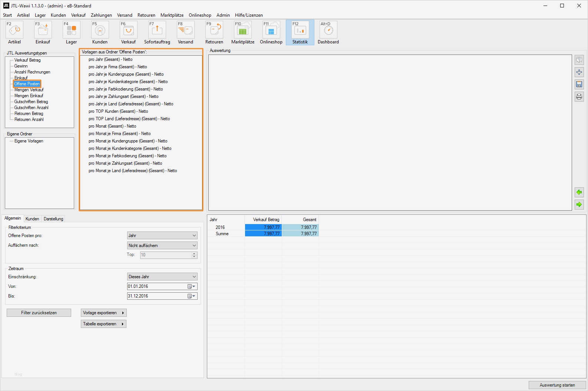The height and width of the screenshot is (391, 588).
Task: Open the 'Offene Posten pro' dropdown
Action: click(x=162, y=236)
